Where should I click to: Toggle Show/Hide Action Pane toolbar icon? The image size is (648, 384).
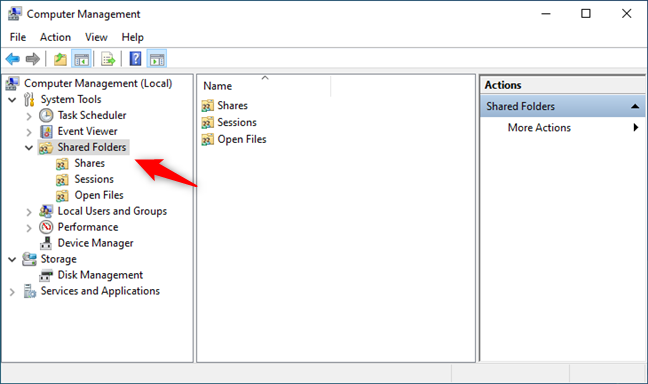click(157, 59)
